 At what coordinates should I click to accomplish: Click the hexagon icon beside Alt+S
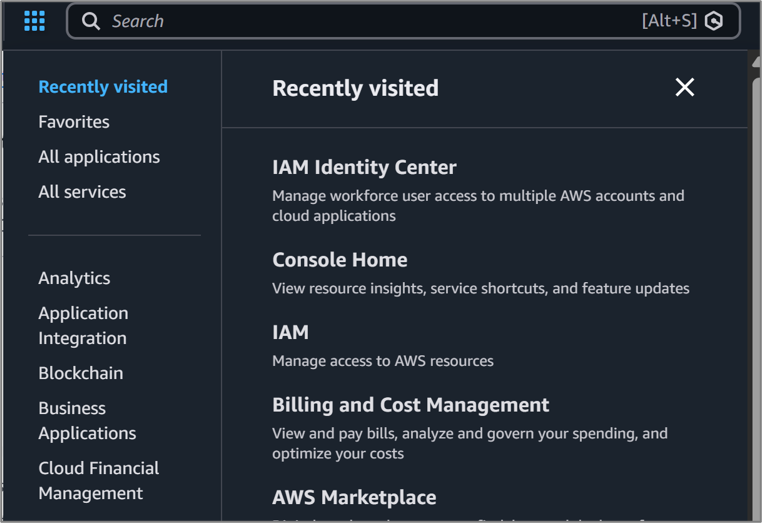tap(714, 21)
